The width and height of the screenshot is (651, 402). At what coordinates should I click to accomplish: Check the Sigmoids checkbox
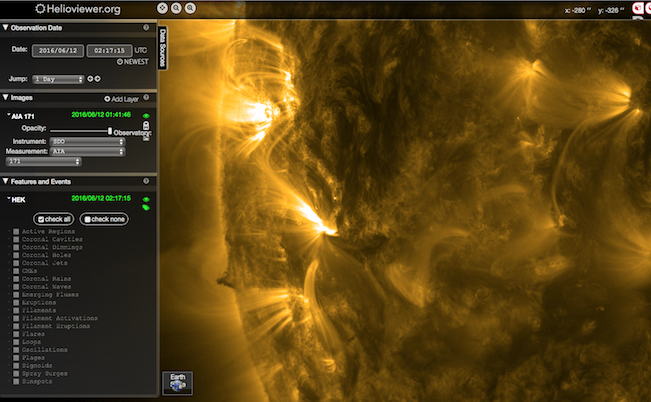click(16, 365)
